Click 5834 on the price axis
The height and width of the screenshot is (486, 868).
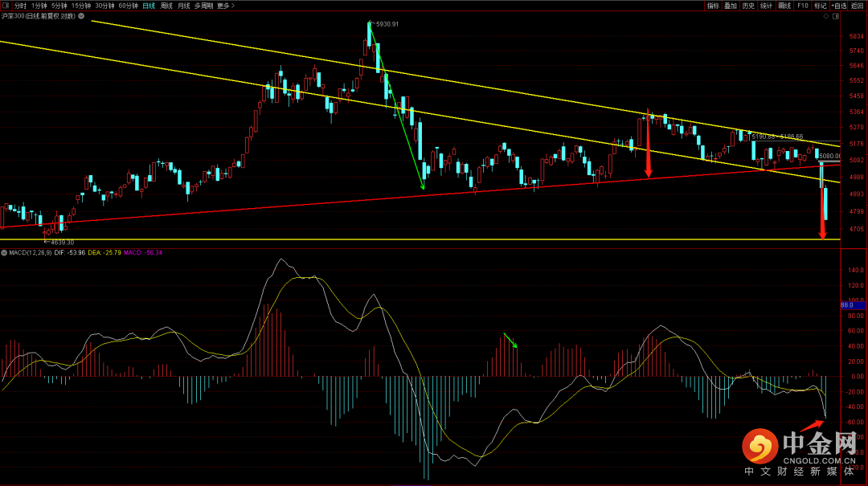(x=857, y=36)
